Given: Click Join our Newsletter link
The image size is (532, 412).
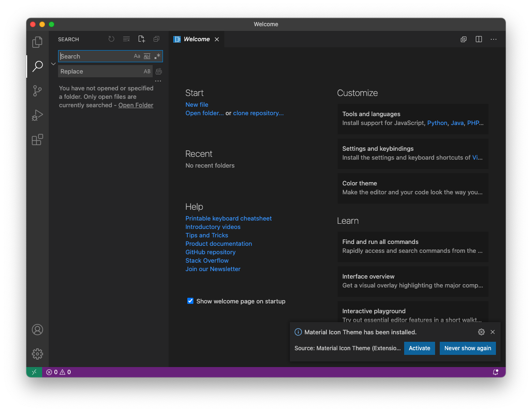Looking at the screenshot, I should pos(213,269).
